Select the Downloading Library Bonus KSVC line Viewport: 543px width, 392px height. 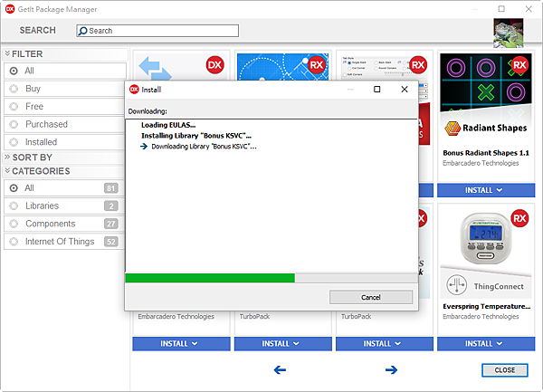coord(205,147)
